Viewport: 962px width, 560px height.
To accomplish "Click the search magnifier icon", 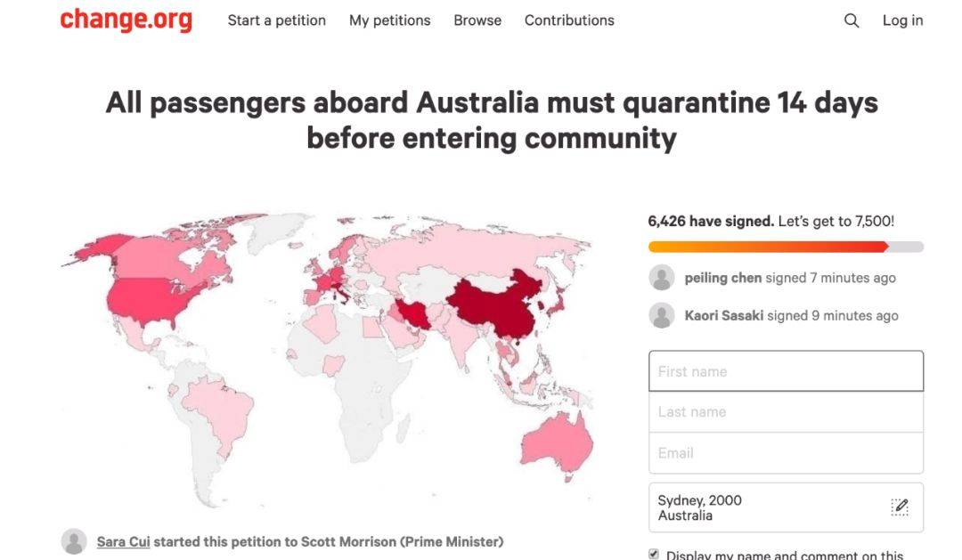I will 852,20.
